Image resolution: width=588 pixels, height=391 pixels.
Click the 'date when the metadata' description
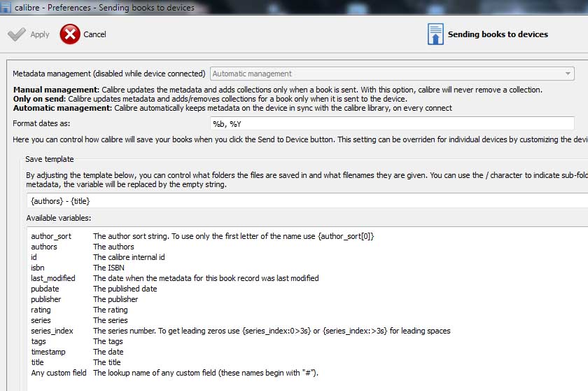point(206,278)
